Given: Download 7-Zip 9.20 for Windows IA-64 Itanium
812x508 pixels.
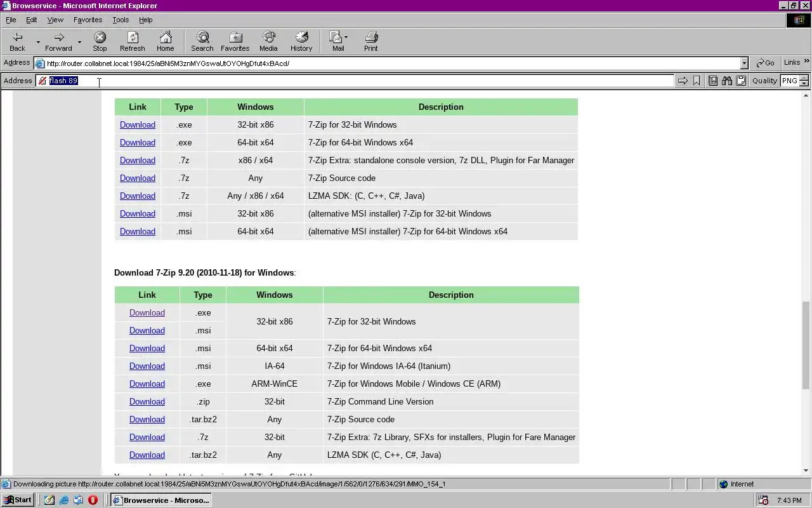Looking at the screenshot, I should 147,366.
